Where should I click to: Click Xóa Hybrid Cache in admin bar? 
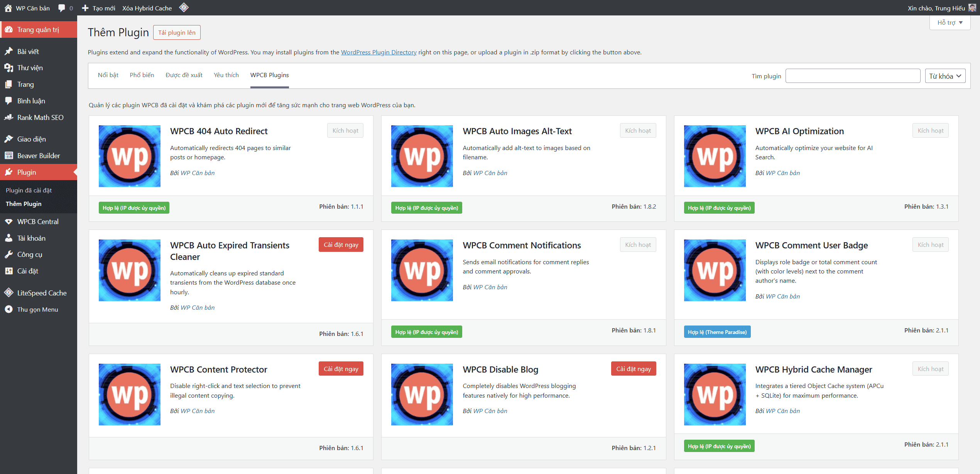147,8
